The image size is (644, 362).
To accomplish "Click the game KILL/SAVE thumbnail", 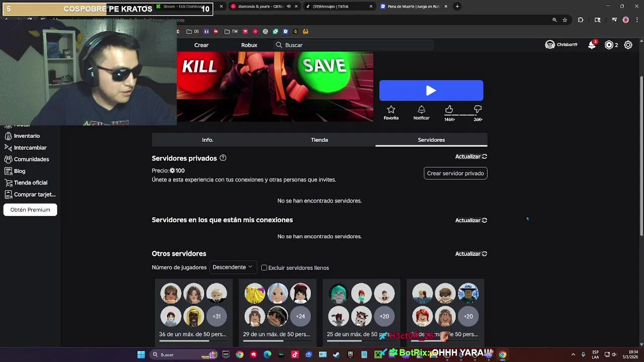I will [275, 86].
